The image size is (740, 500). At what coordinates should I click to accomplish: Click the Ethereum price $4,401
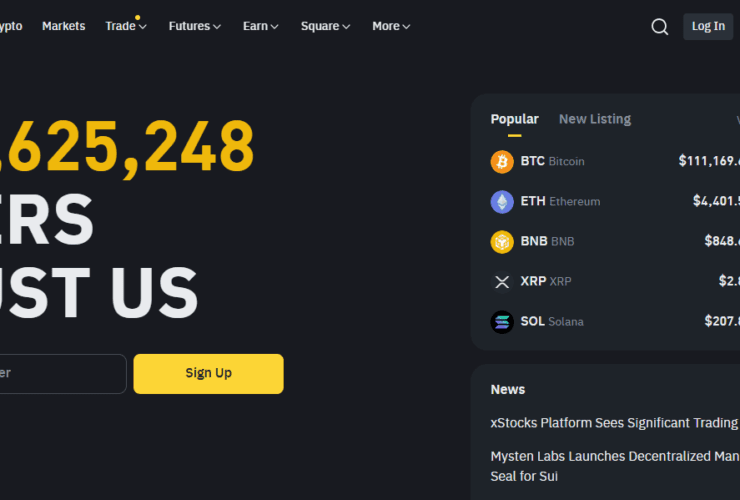716,201
